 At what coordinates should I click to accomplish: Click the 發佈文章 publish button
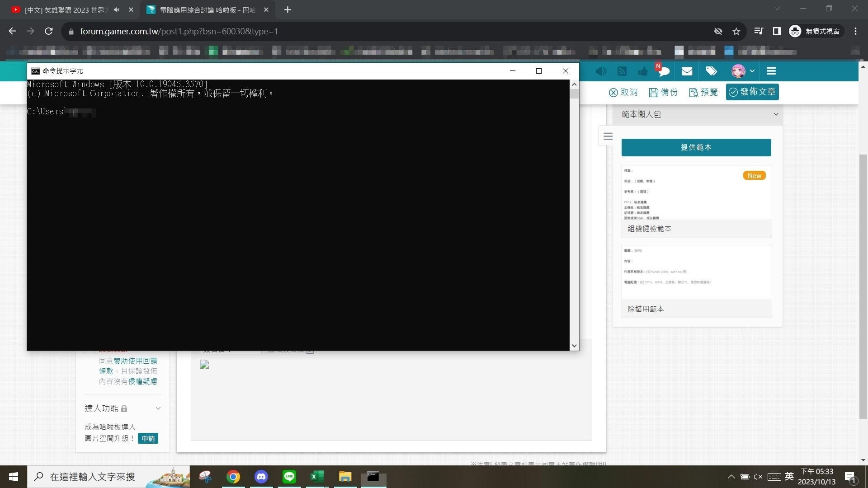[x=752, y=92]
